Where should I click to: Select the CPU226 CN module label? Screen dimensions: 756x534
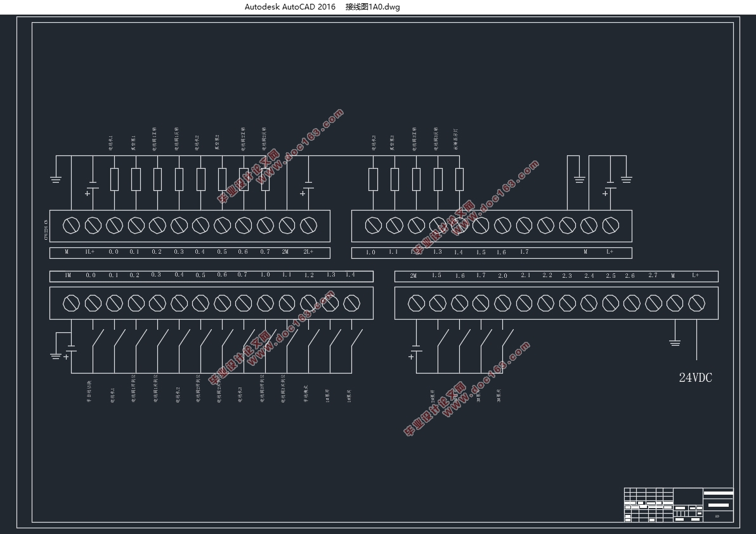point(46,230)
